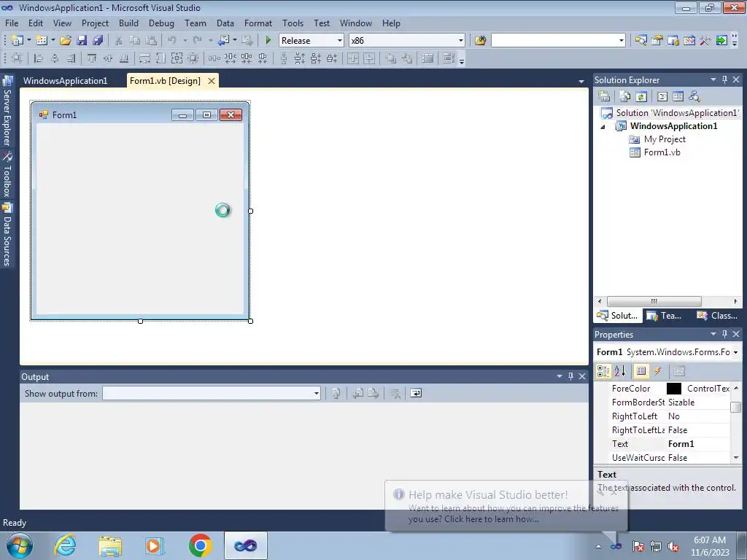
Task: Click the green arrow icon in the main toolbar
Action: [721, 41]
